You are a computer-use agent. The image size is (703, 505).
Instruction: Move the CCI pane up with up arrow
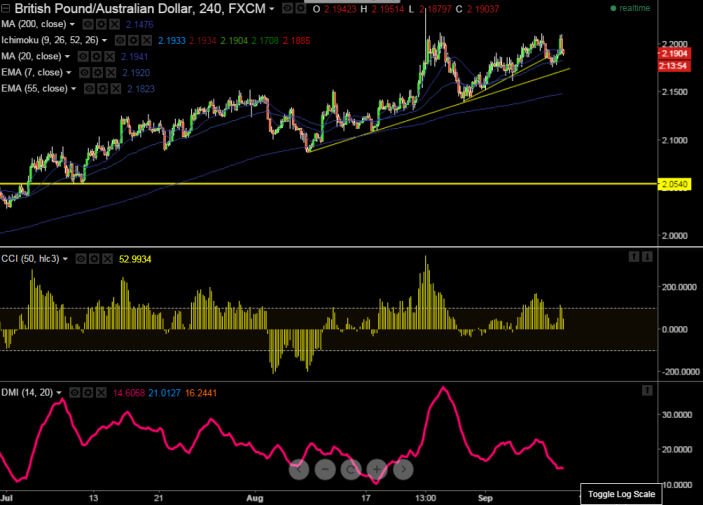(x=634, y=257)
